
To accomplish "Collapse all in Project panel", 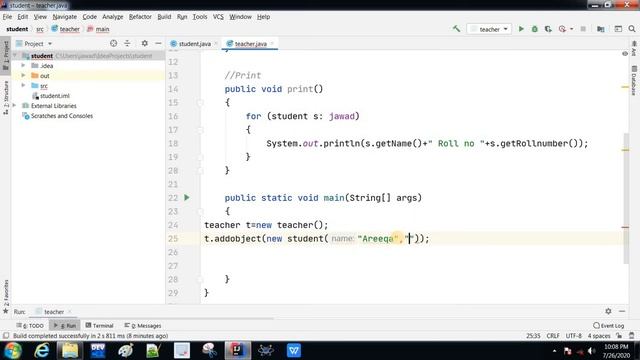I will pyautogui.click(x=127, y=43).
